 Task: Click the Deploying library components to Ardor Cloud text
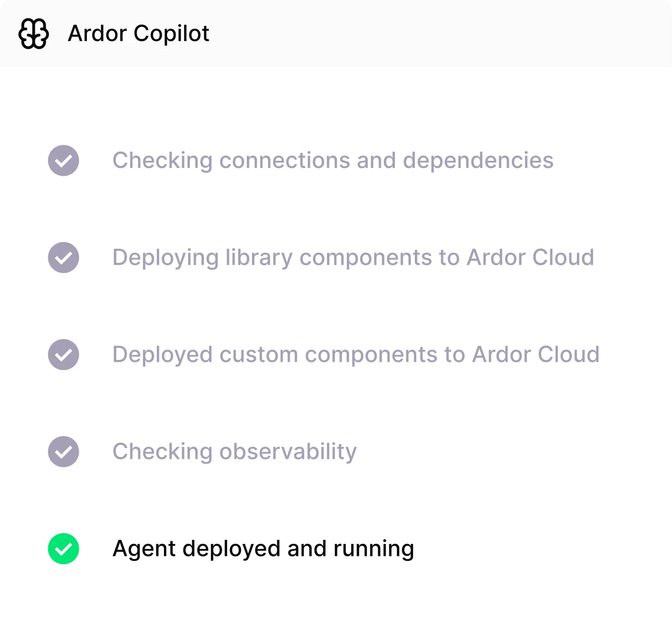point(353,257)
